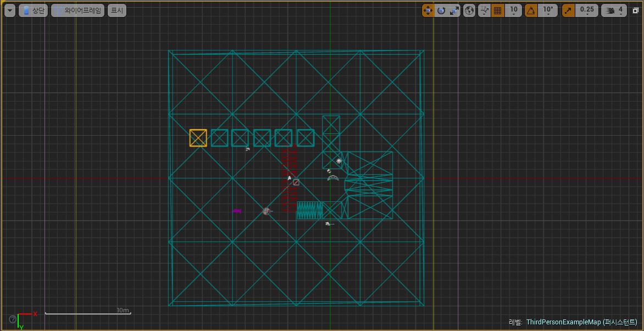Open the grid snap size 10 dropdown
644x331 pixels.
513,10
